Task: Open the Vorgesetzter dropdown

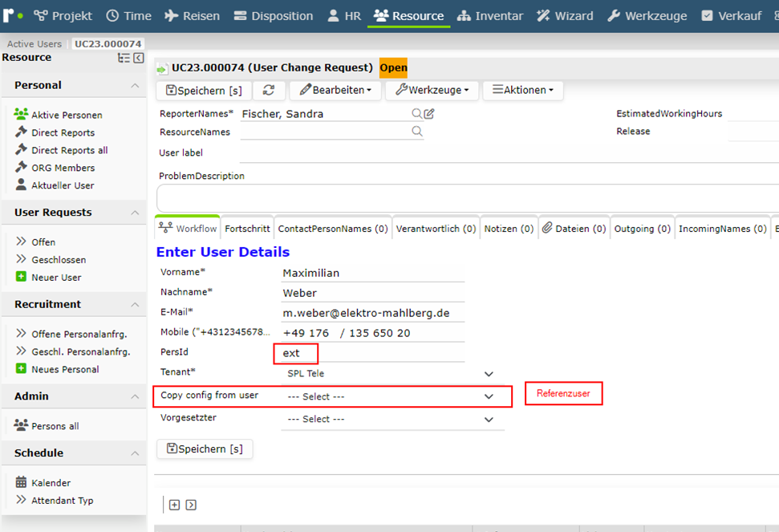Action: tap(392, 419)
